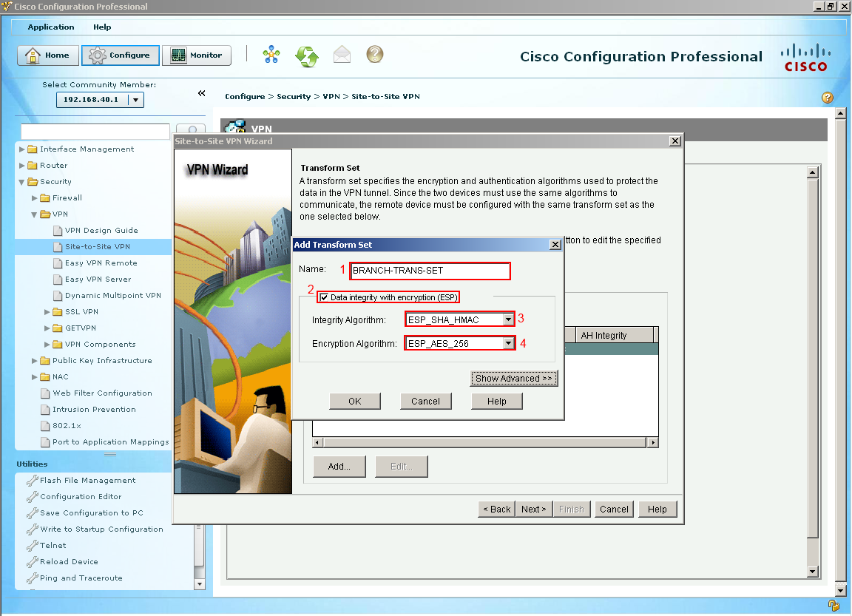Click the search magnifier button

[x=191, y=129]
